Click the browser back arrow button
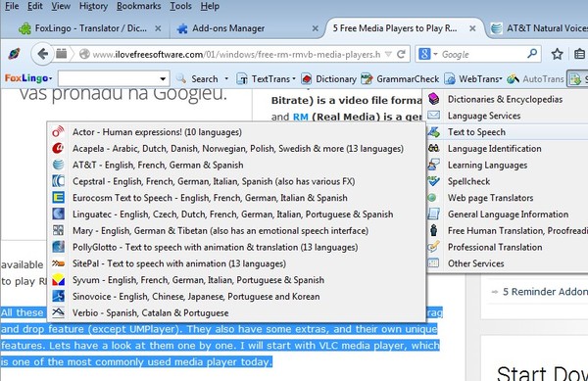 tap(42, 54)
